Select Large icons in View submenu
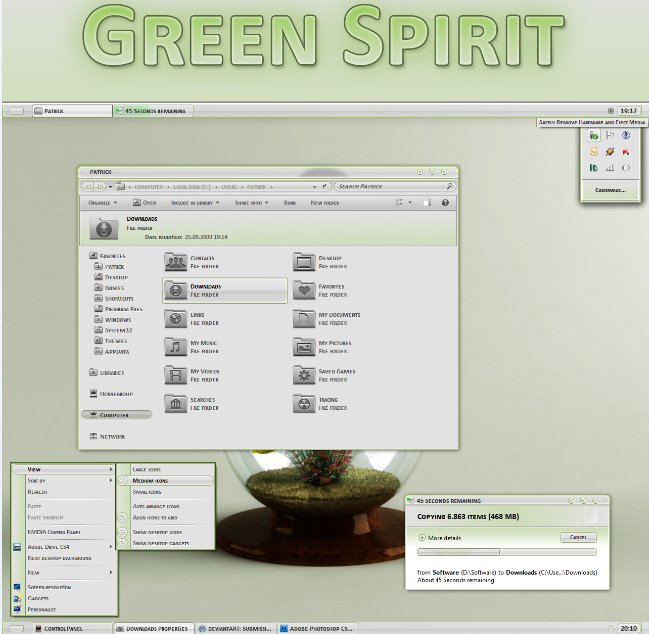The width and height of the screenshot is (649, 634). 166,469
